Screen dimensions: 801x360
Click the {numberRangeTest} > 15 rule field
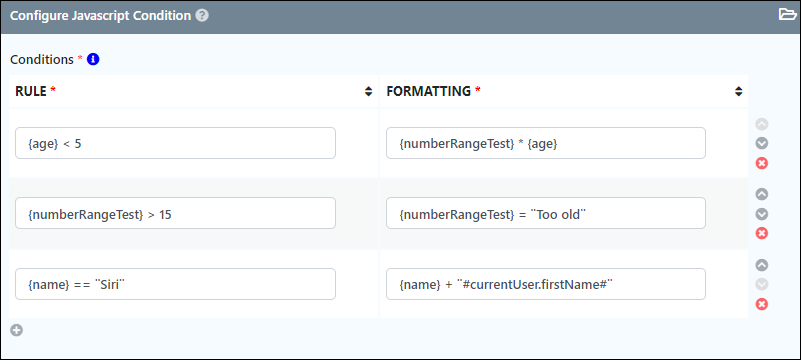175,213
